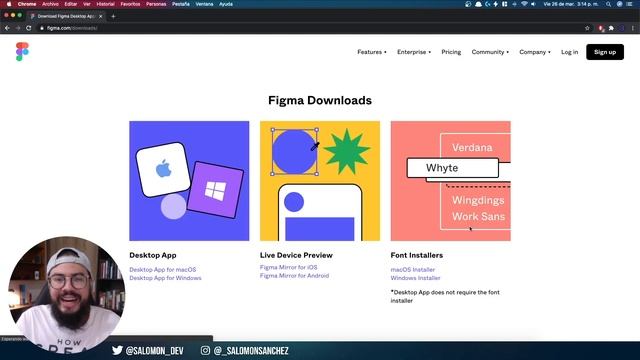Open the macOS notification center icon
Image resolution: width=640 pixels, height=360 pixels.
(629, 4)
